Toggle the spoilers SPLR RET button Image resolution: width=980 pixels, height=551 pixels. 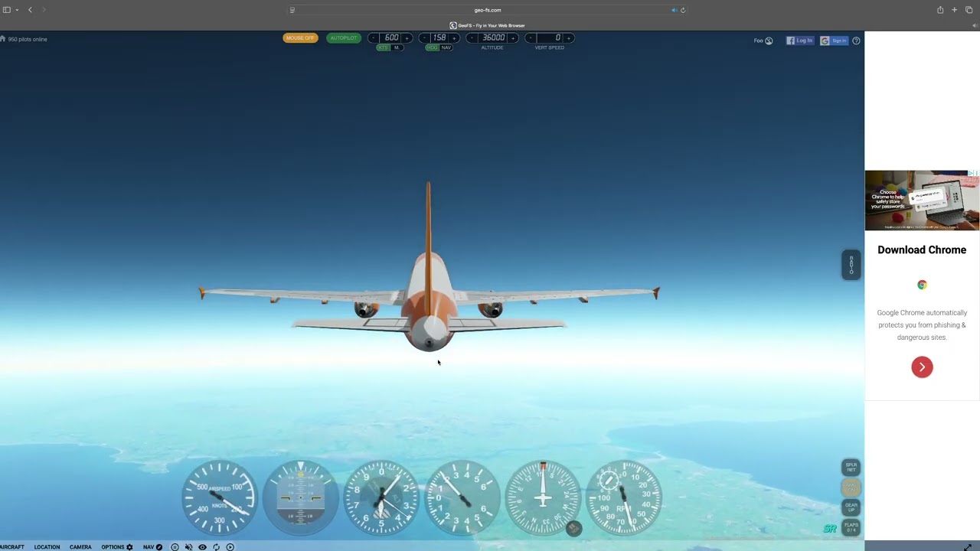click(851, 467)
